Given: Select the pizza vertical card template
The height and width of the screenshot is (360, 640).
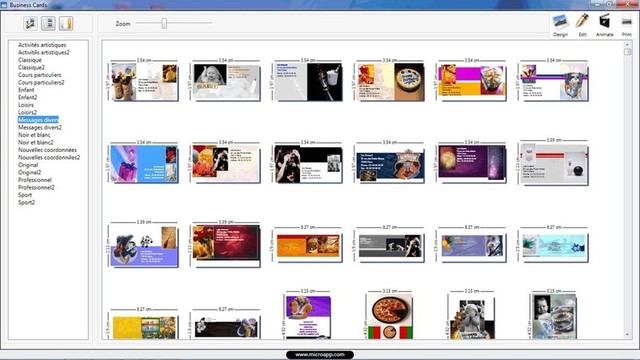Looking at the screenshot, I should point(390,317).
